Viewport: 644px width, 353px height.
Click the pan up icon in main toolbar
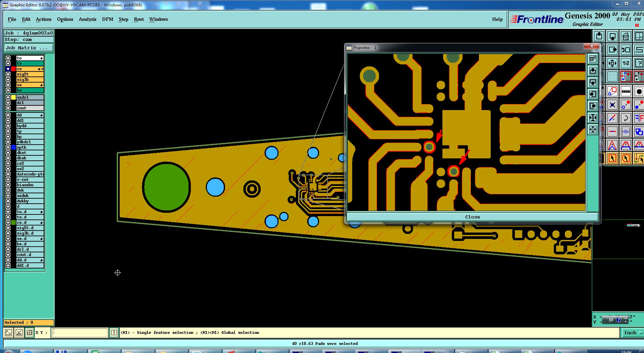click(599, 36)
